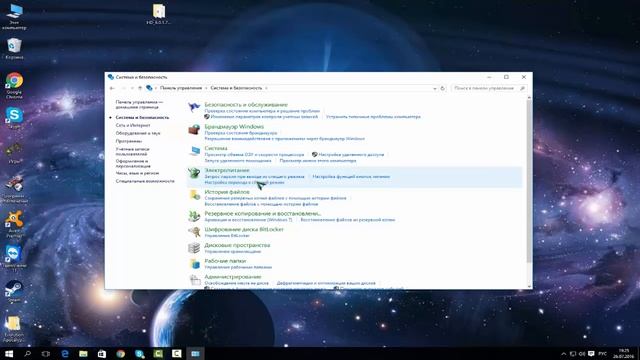This screenshot has height=360, width=640.
Task: Open Backup and Restore icon
Action: pos(194,216)
